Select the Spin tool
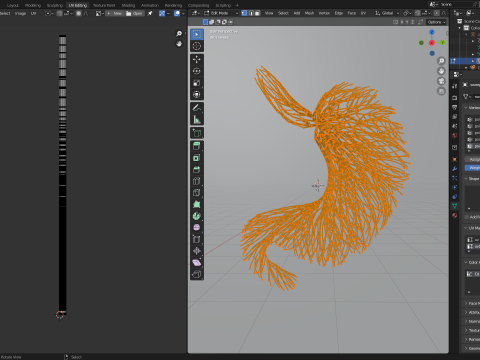 tap(197, 216)
